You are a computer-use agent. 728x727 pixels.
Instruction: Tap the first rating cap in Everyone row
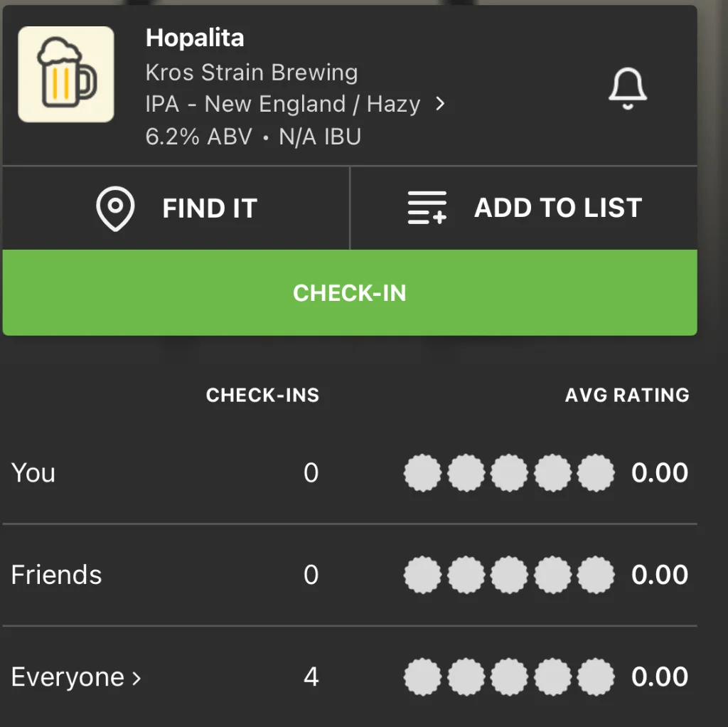pos(422,676)
